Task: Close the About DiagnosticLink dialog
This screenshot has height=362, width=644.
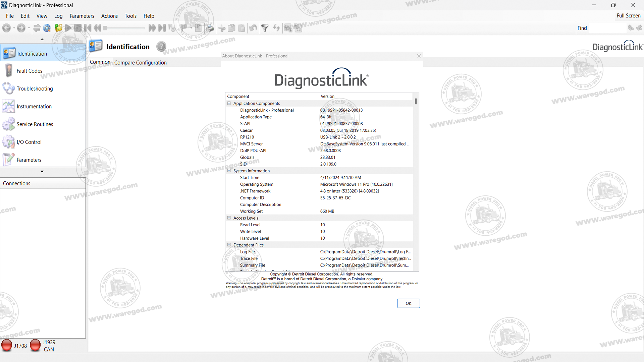Action: click(x=419, y=56)
